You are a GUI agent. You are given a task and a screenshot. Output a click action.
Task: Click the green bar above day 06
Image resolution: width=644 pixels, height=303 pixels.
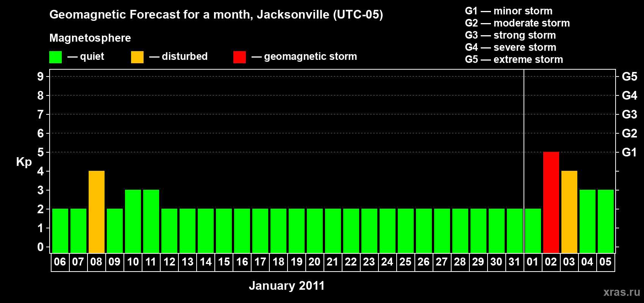pyautogui.click(x=60, y=231)
